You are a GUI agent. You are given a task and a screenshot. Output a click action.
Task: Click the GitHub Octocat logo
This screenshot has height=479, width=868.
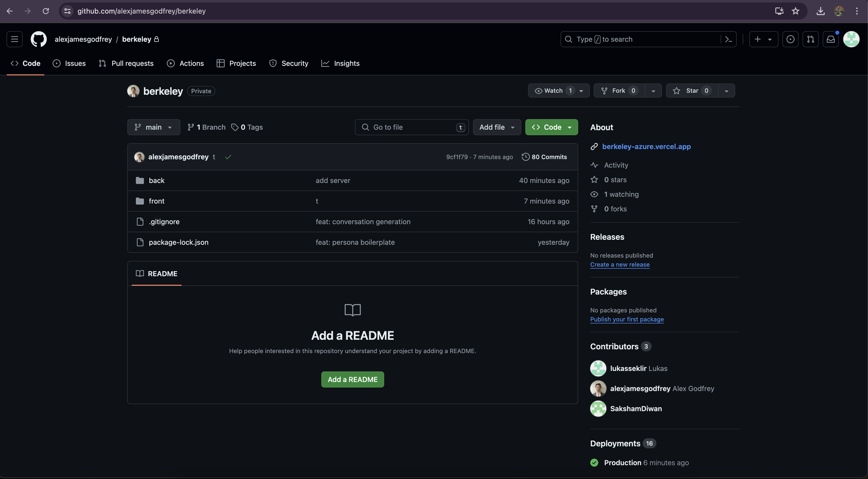coord(39,39)
